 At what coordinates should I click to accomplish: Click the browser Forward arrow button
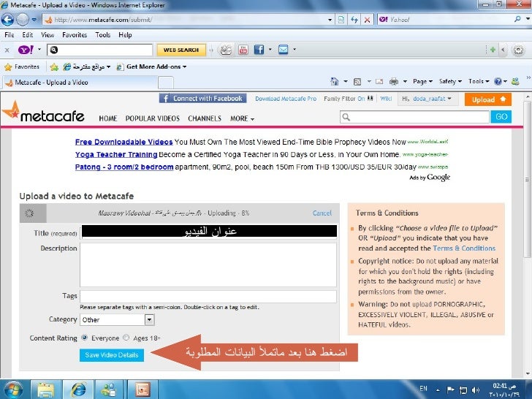point(23,19)
